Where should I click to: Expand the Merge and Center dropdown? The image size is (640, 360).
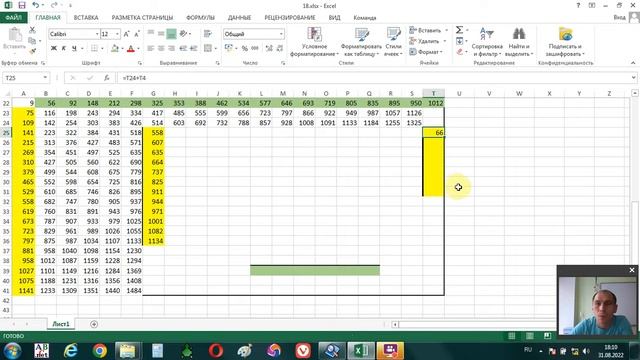216,49
